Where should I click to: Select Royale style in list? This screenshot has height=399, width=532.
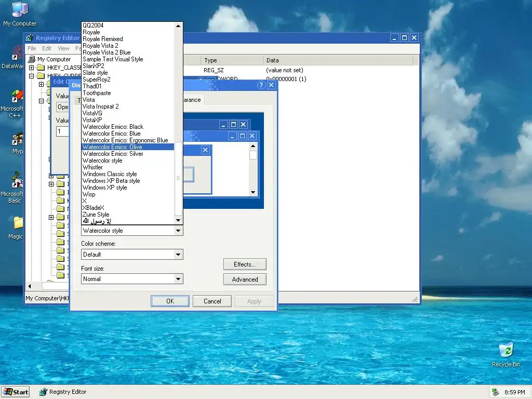(x=128, y=32)
